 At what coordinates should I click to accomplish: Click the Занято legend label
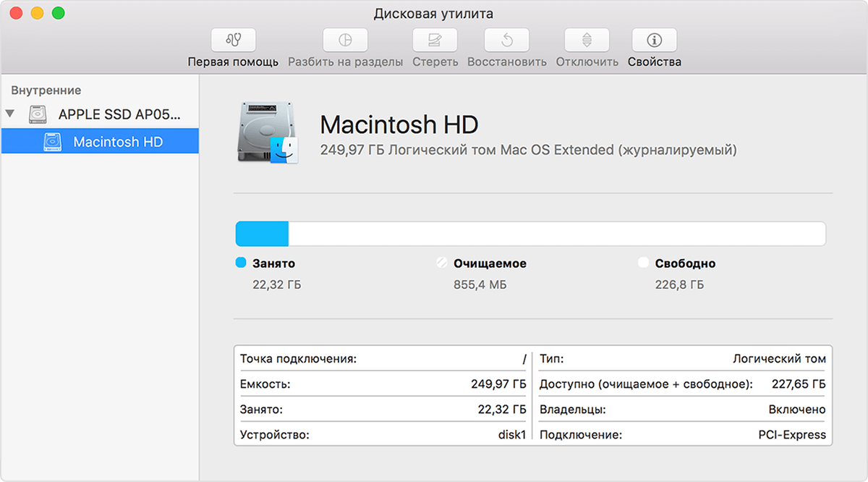pos(273,264)
